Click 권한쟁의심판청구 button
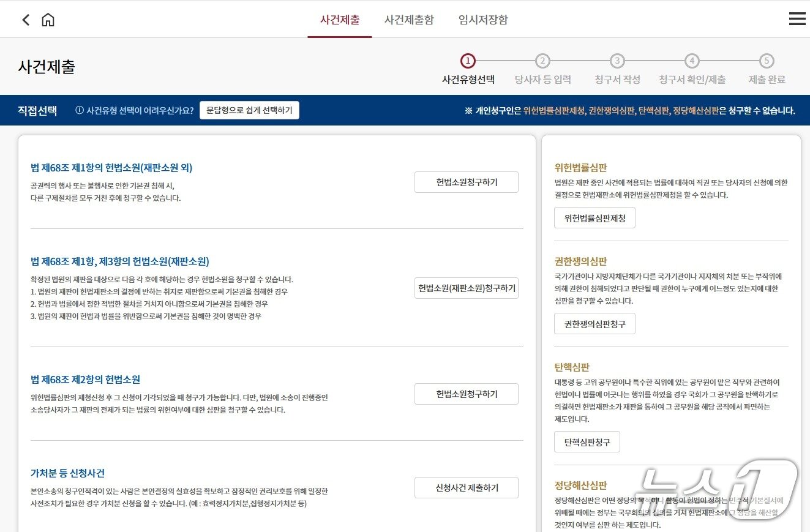810x532 pixels. (x=594, y=323)
